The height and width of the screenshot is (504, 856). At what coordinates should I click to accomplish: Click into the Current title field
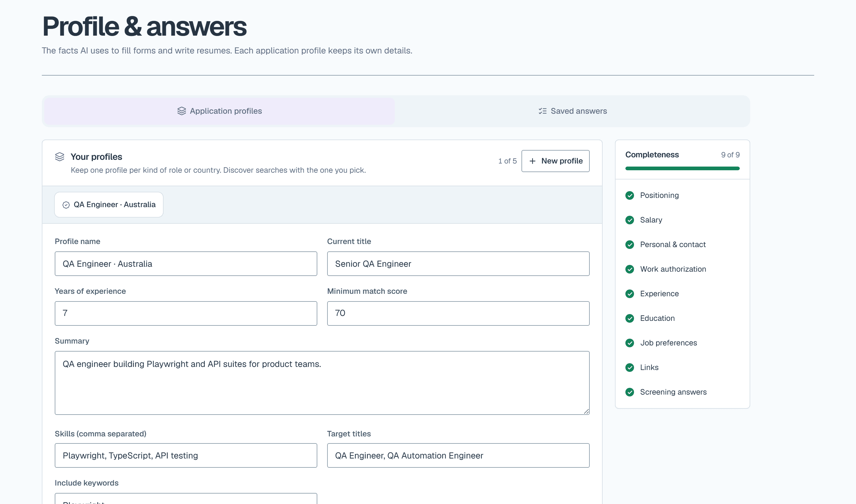[458, 264]
